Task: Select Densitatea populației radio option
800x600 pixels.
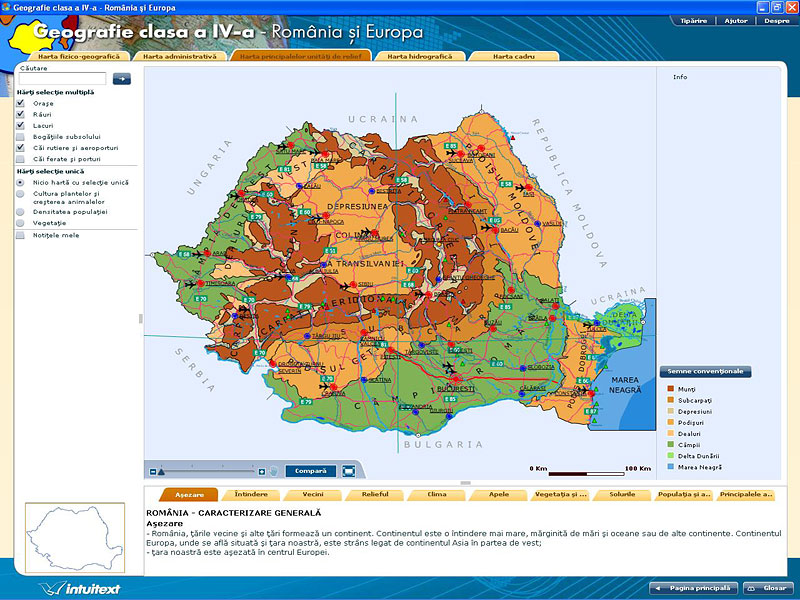Action: (x=20, y=212)
